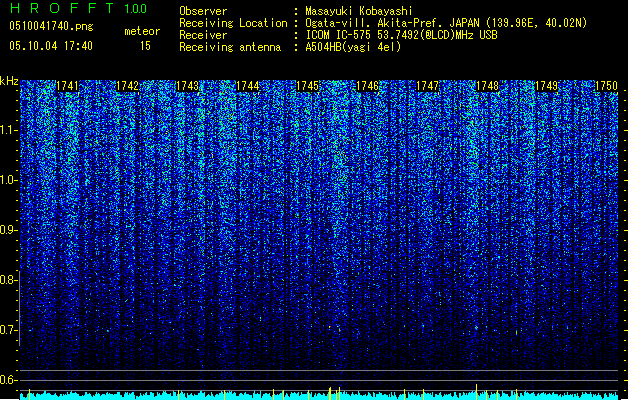The width and height of the screenshot is (629, 400).
Task: Click the 1747 time marker
Action: click(427, 86)
